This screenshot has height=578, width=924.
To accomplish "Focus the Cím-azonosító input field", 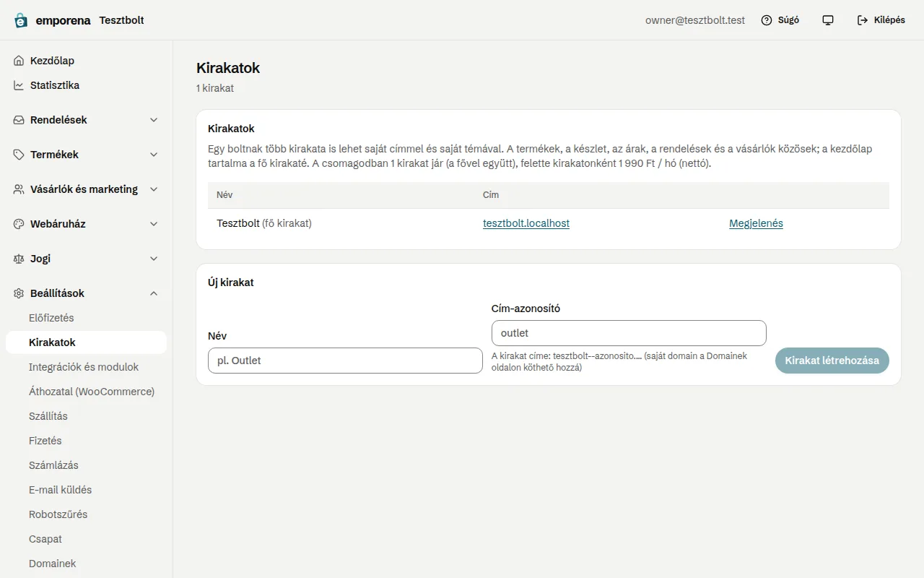I will click(629, 333).
